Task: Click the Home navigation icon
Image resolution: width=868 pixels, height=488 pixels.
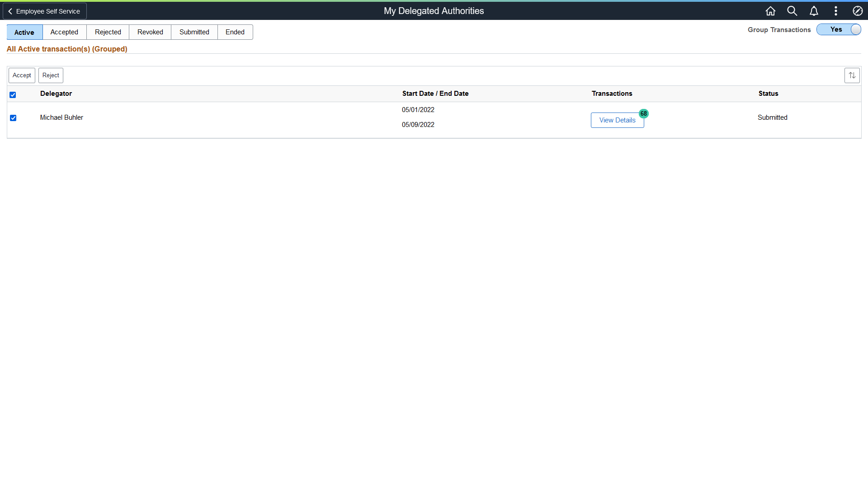Action: coord(770,11)
